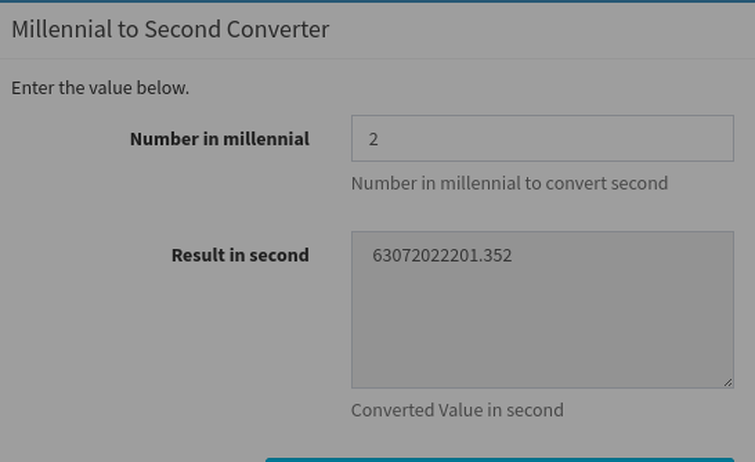The height and width of the screenshot is (462, 755).
Task: Click the blue button below the form
Action: pyautogui.click(x=500, y=459)
